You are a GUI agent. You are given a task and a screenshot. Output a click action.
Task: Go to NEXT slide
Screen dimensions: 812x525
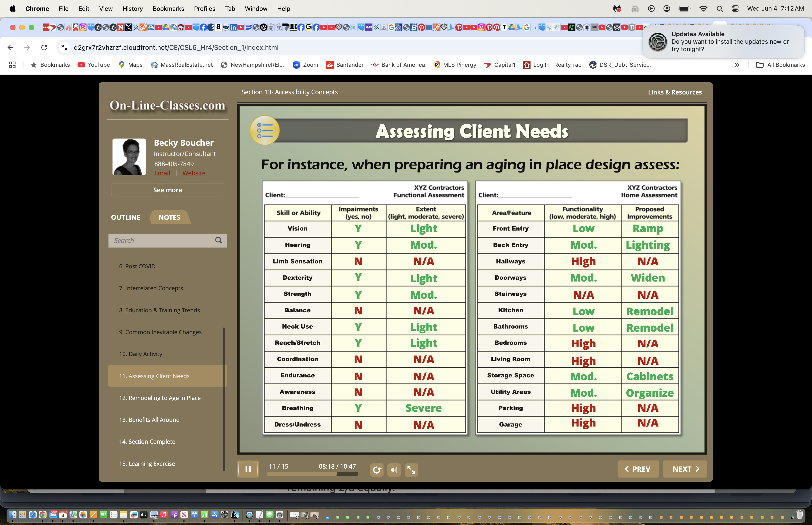(685, 469)
